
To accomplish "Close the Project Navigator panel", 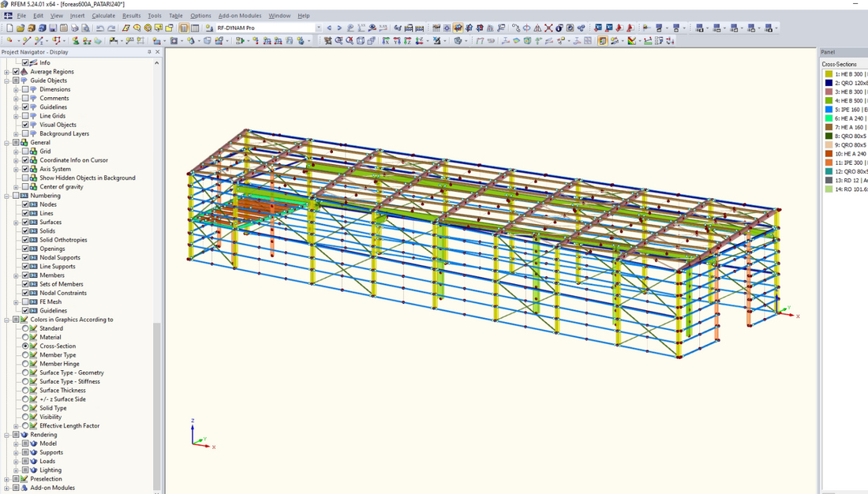I will (x=157, y=52).
